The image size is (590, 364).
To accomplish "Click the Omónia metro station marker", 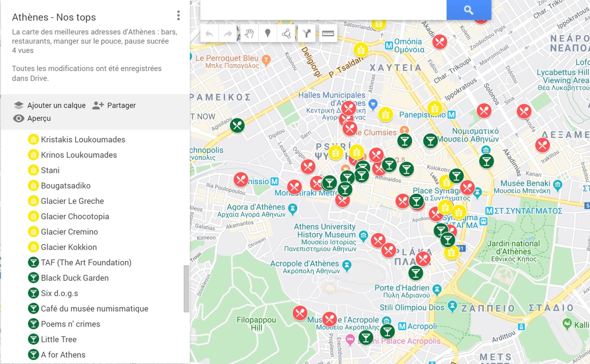I will pyautogui.click(x=389, y=46).
